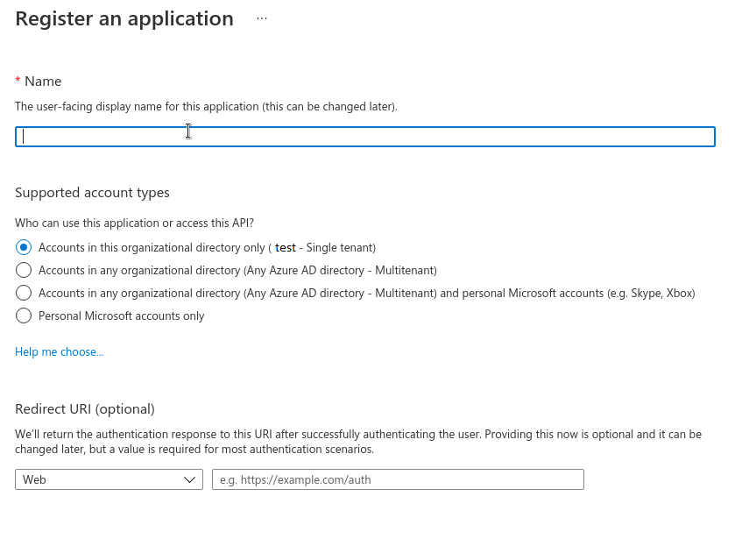756x546 pixels.
Task: Click the chevron on the platform selector
Action: click(x=188, y=479)
